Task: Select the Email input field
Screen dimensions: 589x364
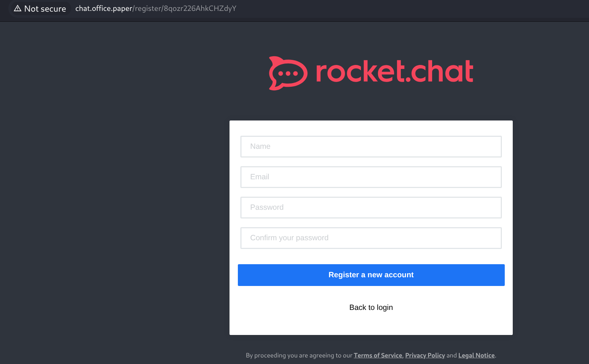Action: point(371,177)
